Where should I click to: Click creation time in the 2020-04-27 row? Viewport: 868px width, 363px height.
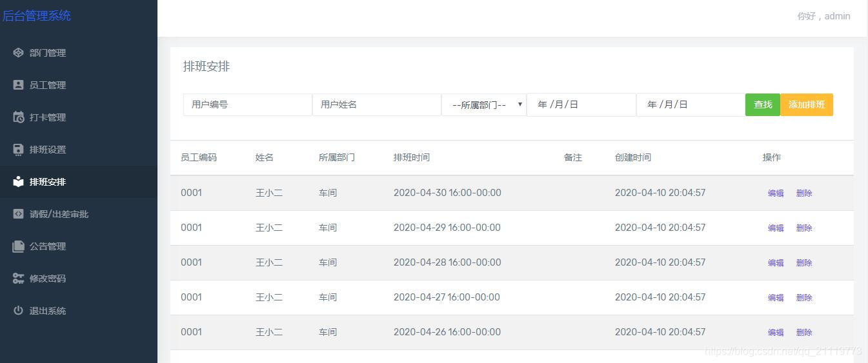tap(660, 297)
